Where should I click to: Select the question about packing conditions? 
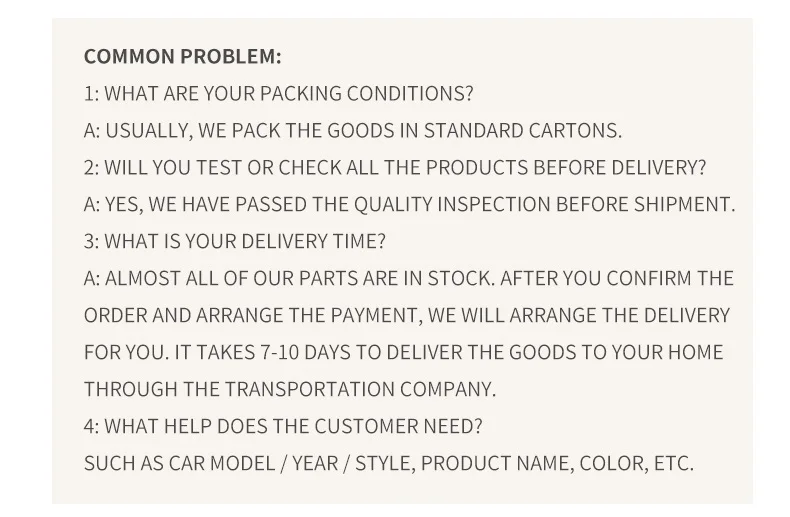pyautogui.click(x=279, y=93)
